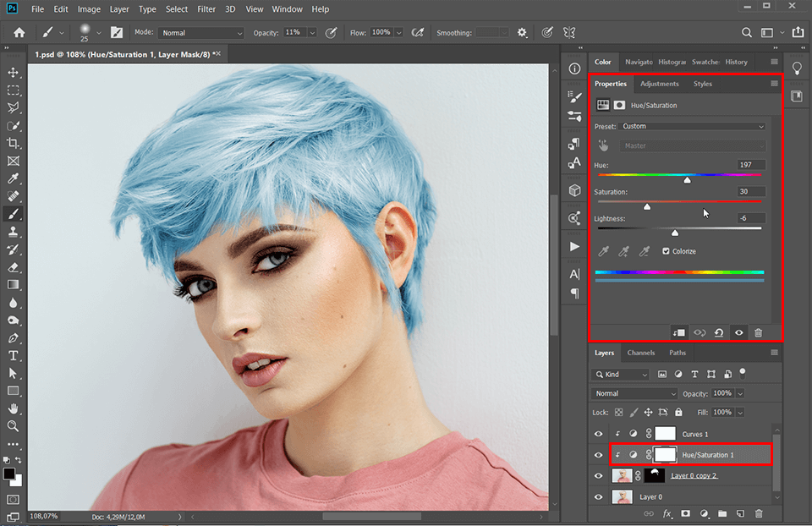Viewport: 812px width, 526px height.
Task: Open the layer Opacity dropdown
Action: [x=742, y=393]
